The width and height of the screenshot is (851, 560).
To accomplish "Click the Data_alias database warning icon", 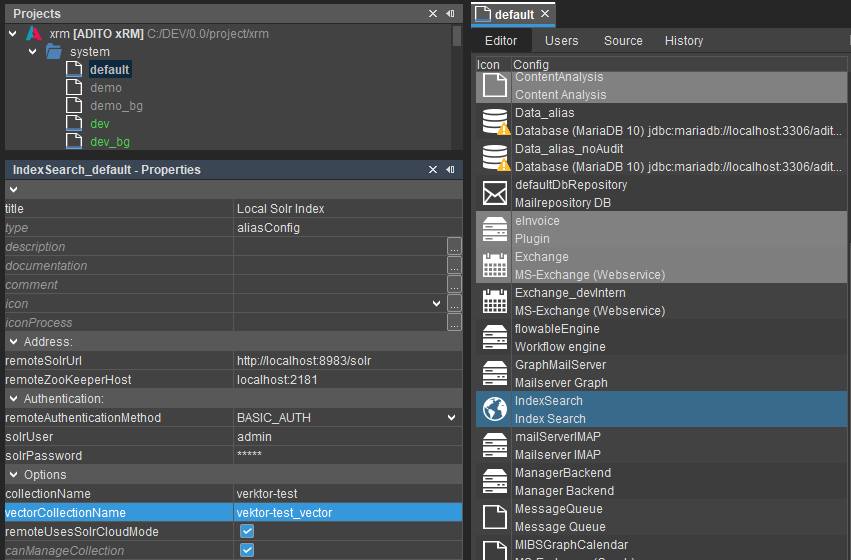I will click(494, 122).
